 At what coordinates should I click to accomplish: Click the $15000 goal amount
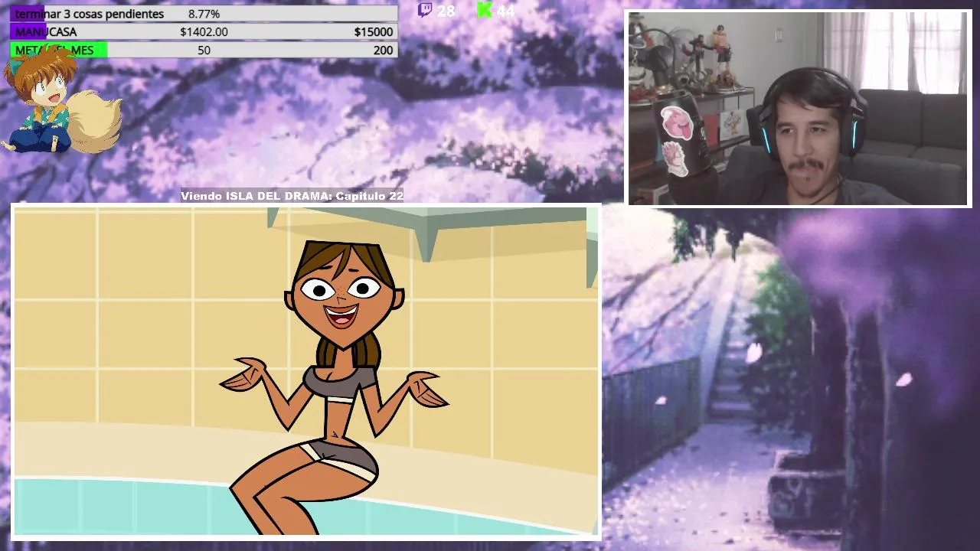[x=374, y=32]
